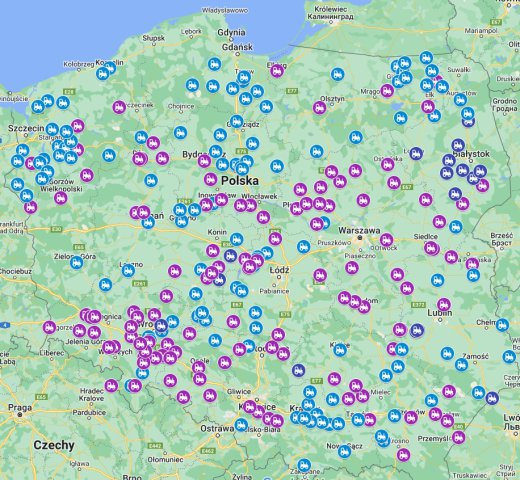Click the purple tractor marker at Elbląg
The height and width of the screenshot is (480, 520).
(277, 71)
